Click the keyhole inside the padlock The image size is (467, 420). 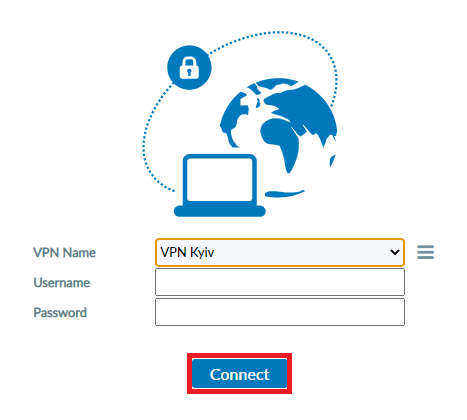pyautogui.click(x=189, y=72)
